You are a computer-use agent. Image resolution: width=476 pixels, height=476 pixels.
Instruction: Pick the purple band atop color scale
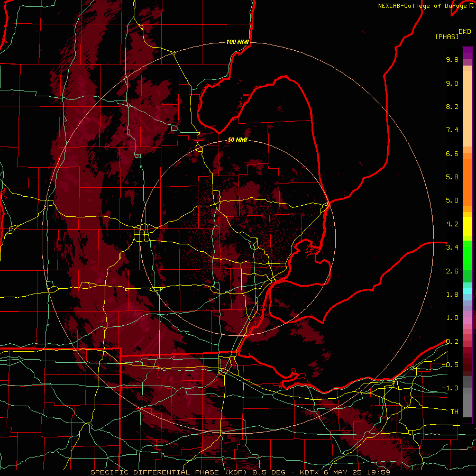coord(467,53)
